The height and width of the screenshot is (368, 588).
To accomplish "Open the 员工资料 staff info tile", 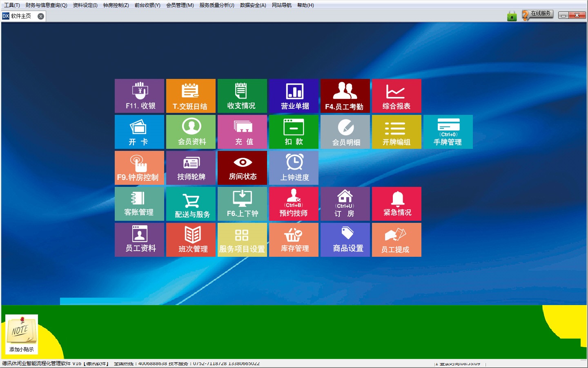I will coord(139,240).
